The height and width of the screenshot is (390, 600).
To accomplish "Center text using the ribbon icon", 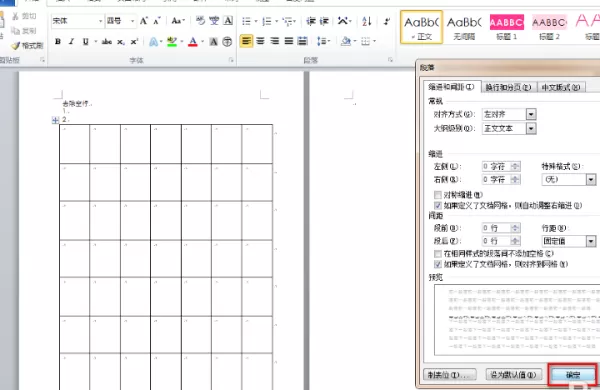I will (x=261, y=41).
